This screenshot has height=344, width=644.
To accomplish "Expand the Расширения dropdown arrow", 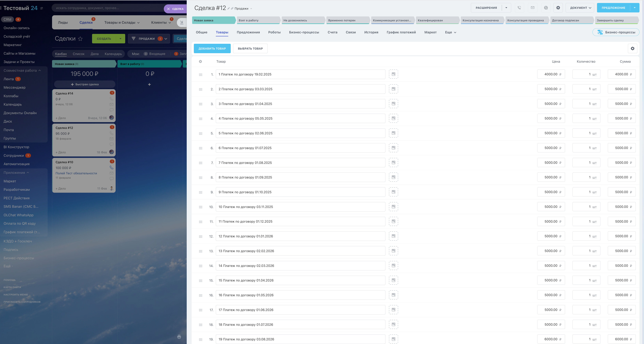I will click(506, 8).
